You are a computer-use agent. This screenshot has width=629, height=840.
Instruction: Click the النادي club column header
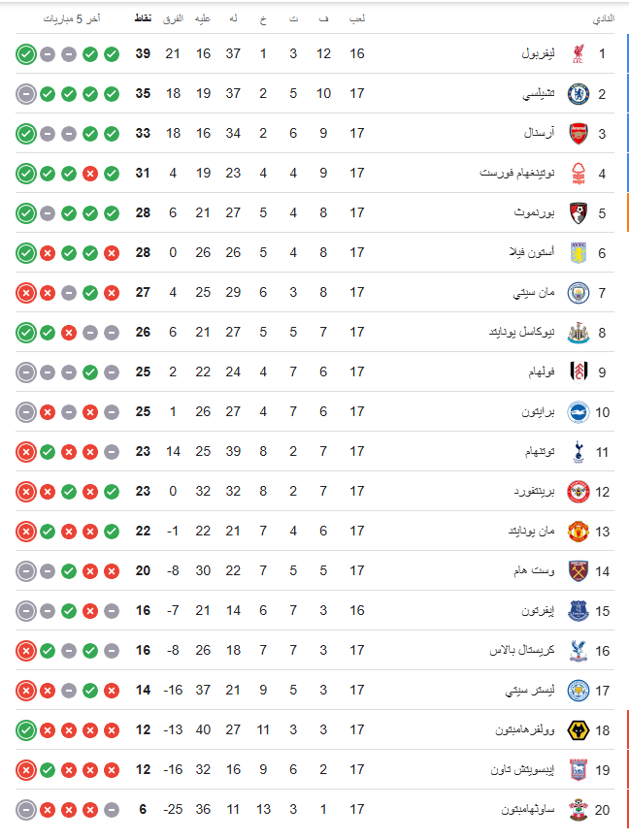tap(603, 18)
